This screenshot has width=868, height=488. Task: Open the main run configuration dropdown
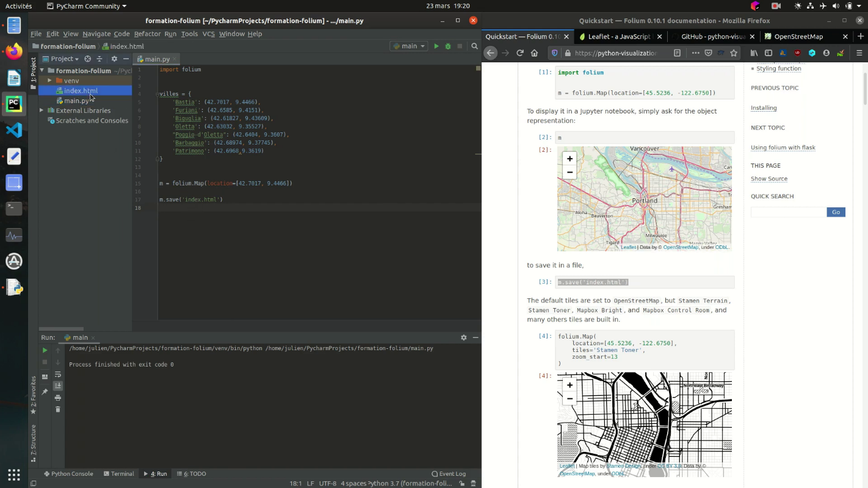tap(409, 46)
